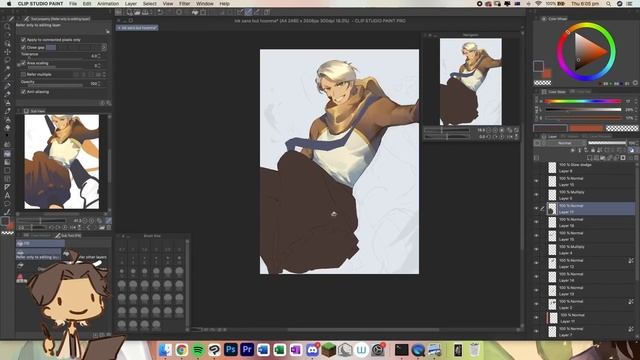640x360 pixels.
Task: Toggle the Anti-aliasing checkbox
Action: 23,92
